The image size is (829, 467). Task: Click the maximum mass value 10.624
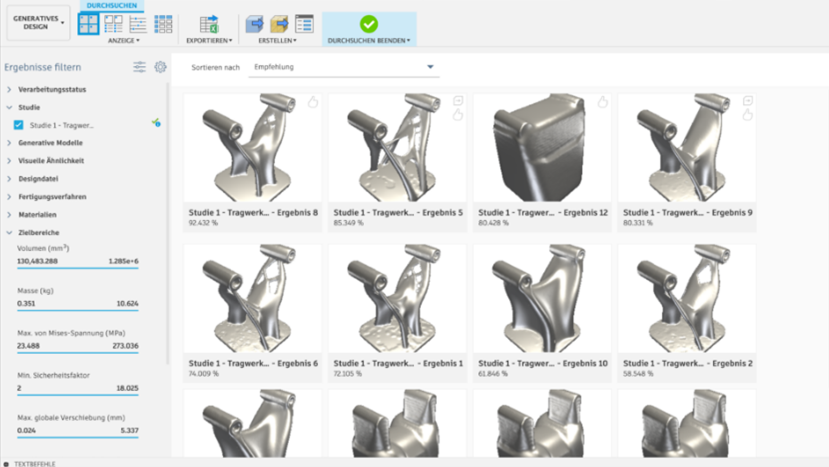127,304
